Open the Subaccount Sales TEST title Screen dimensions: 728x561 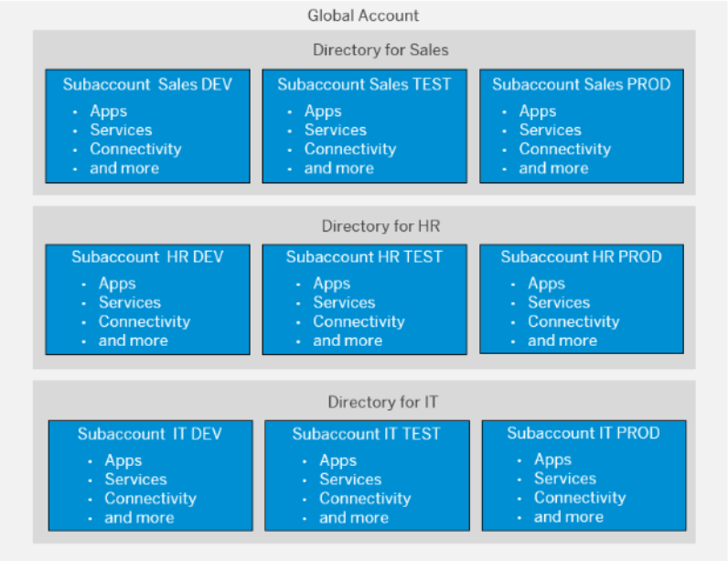pyautogui.click(x=364, y=84)
